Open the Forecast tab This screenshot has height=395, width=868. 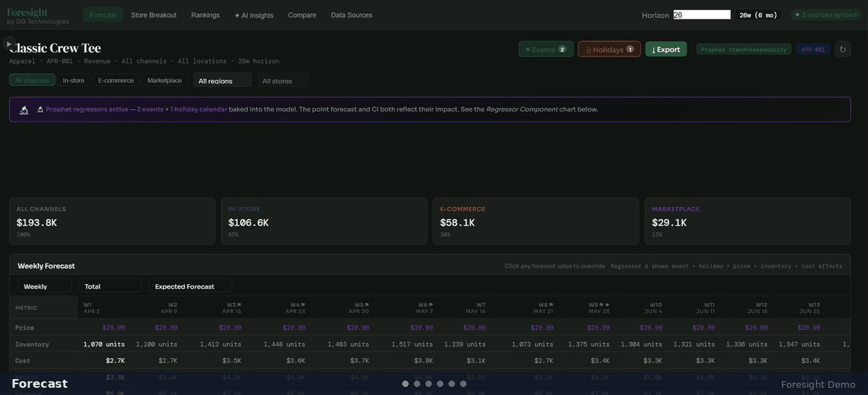[103, 15]
